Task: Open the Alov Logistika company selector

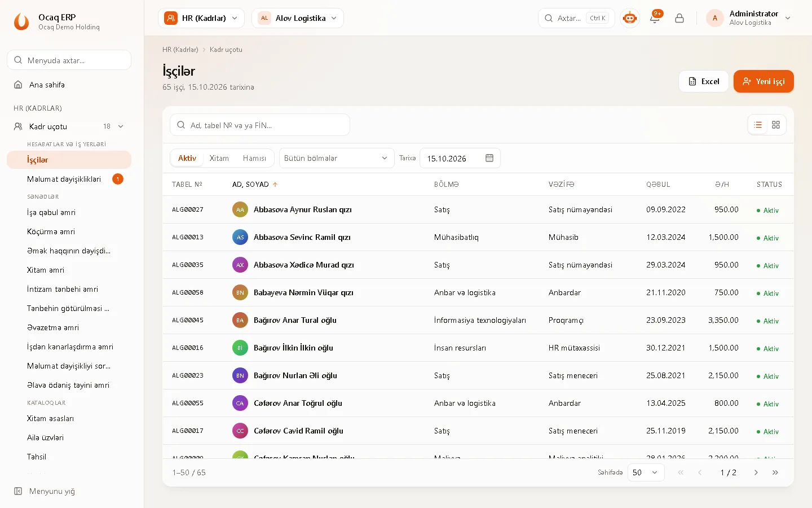Action: point(298,18)
